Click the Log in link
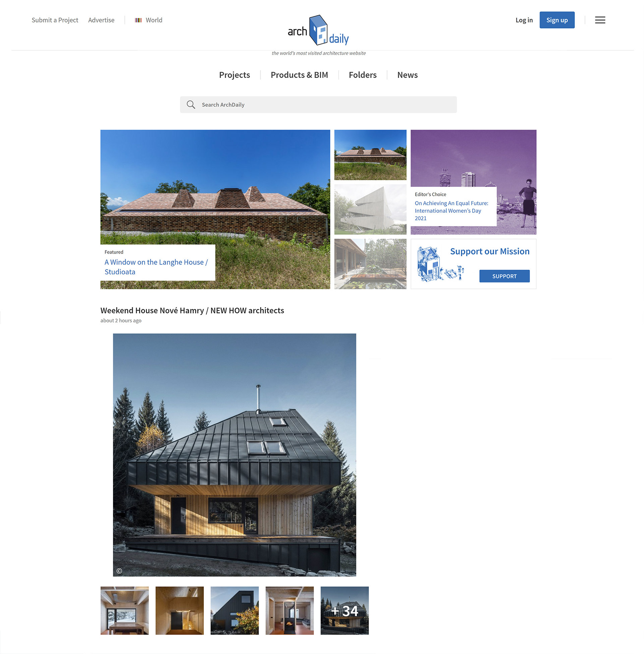 coord(524,20)
